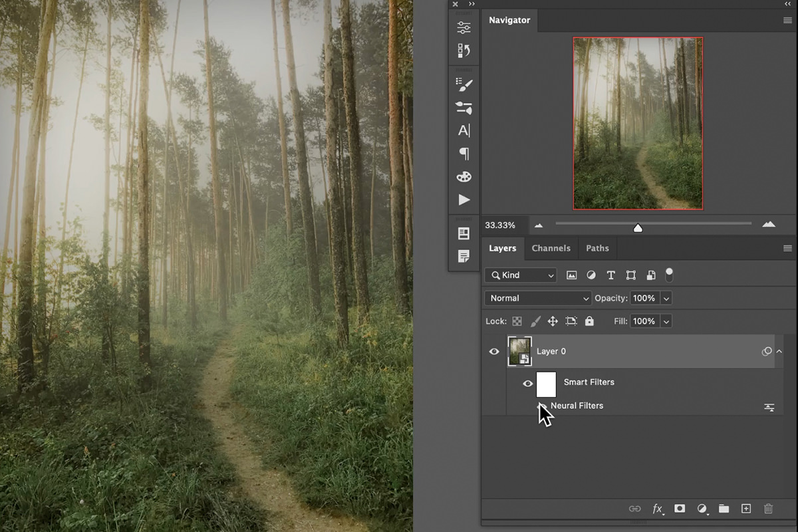This screenshot has width=798, height=532.
Task: Open the Swatches palette icon
Action: [x=464, y=177]
